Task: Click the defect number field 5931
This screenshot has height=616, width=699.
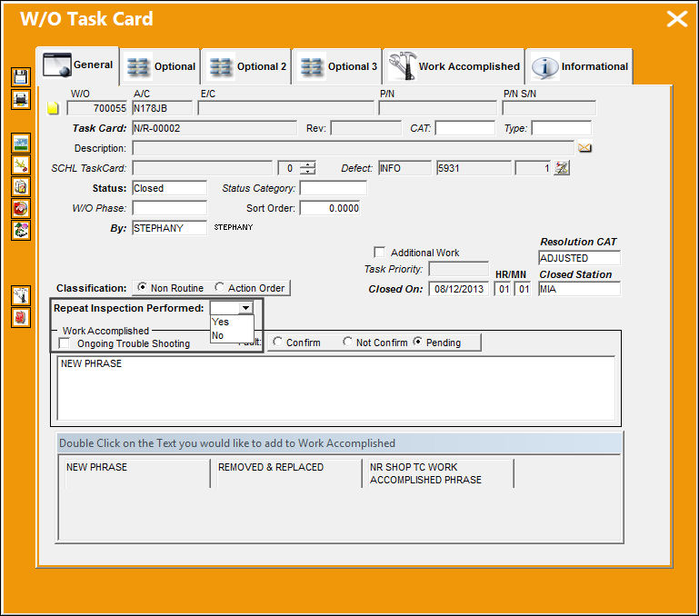Action: (x=474, y=168)
